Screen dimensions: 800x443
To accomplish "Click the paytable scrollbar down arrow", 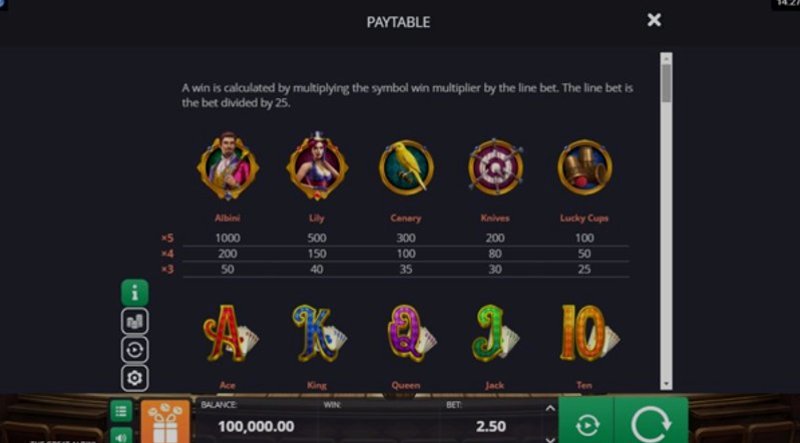I will pyautogui.click(x=666, y=384).
